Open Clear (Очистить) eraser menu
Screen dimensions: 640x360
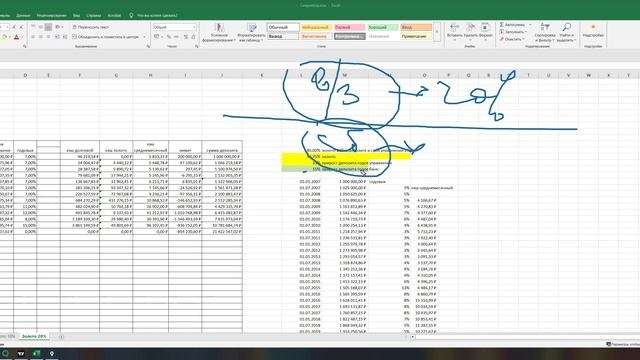(x=512, y=39)
